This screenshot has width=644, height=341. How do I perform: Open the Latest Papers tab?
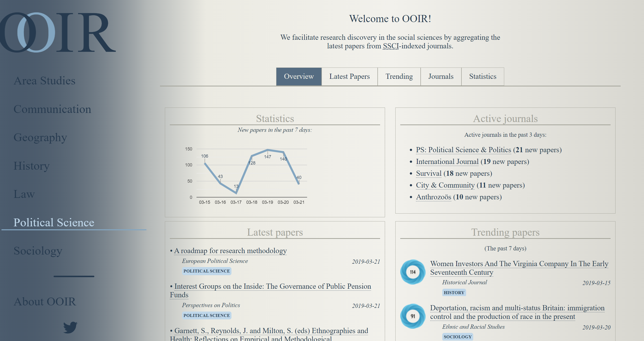pos(349,76)
